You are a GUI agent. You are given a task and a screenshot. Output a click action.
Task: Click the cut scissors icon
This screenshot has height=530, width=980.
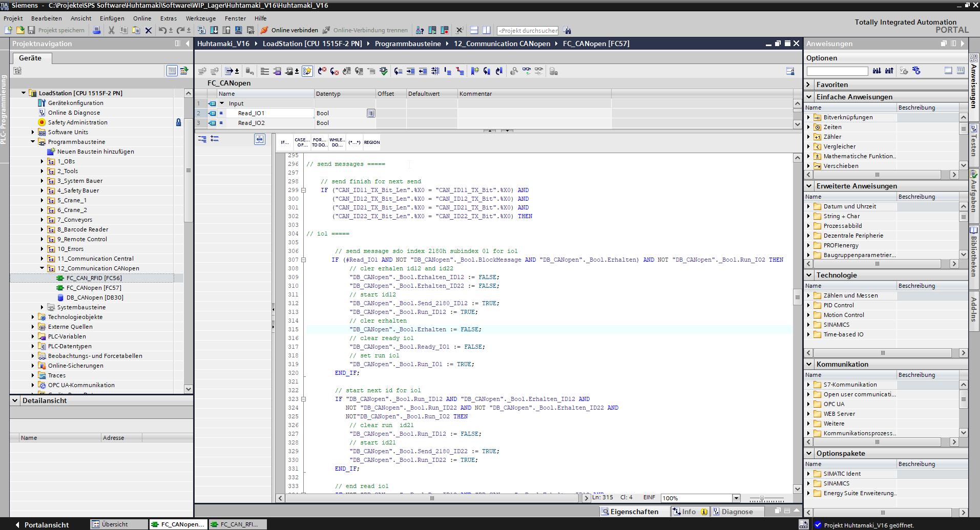111,30
